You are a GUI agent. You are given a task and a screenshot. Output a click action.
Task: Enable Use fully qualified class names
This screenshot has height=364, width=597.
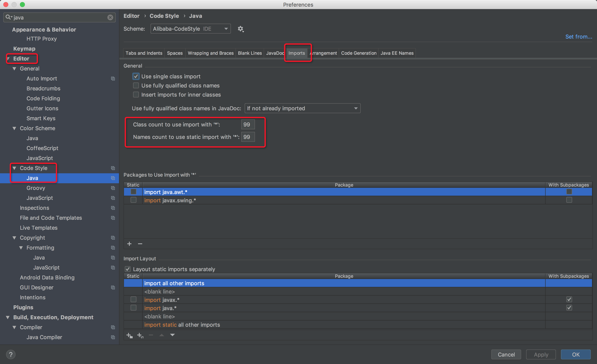click(x=136, y=85)
